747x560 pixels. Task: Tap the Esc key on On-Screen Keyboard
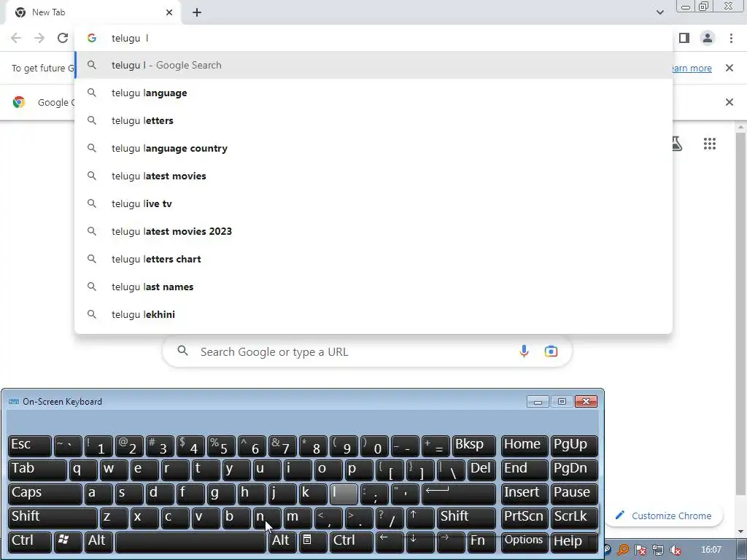(x=29, y=446)
